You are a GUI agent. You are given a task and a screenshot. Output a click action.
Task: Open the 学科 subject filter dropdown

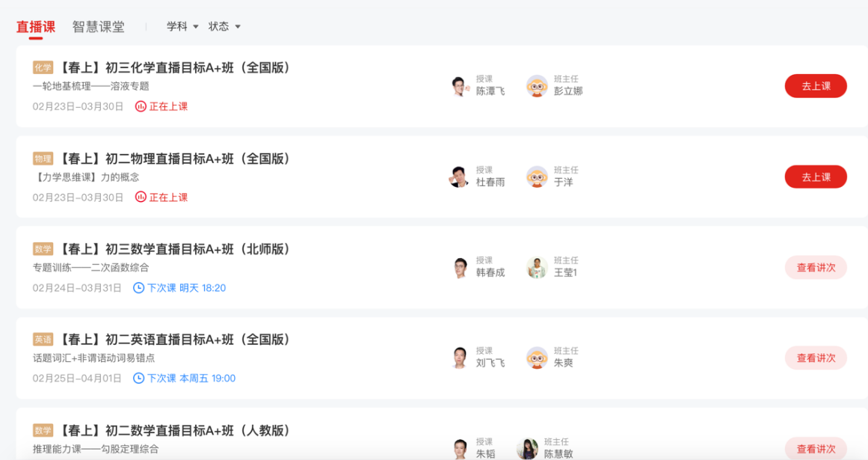[x=179, y=25]
